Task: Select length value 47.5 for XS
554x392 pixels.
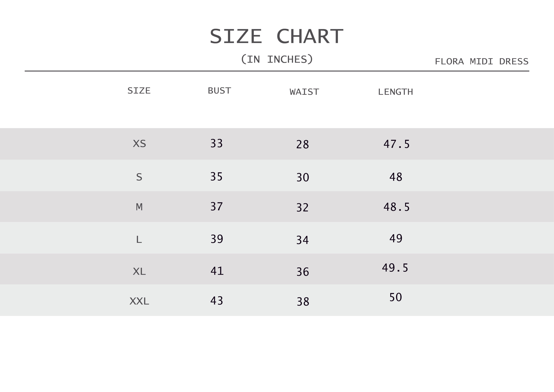Action: coord(396,144)
